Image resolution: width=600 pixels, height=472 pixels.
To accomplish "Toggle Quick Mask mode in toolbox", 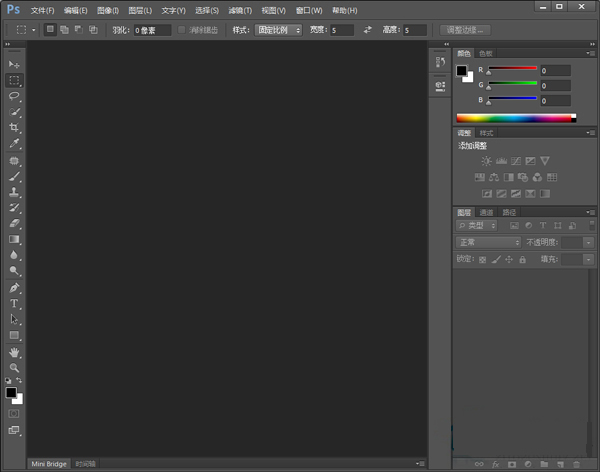I will click(15, 412).
